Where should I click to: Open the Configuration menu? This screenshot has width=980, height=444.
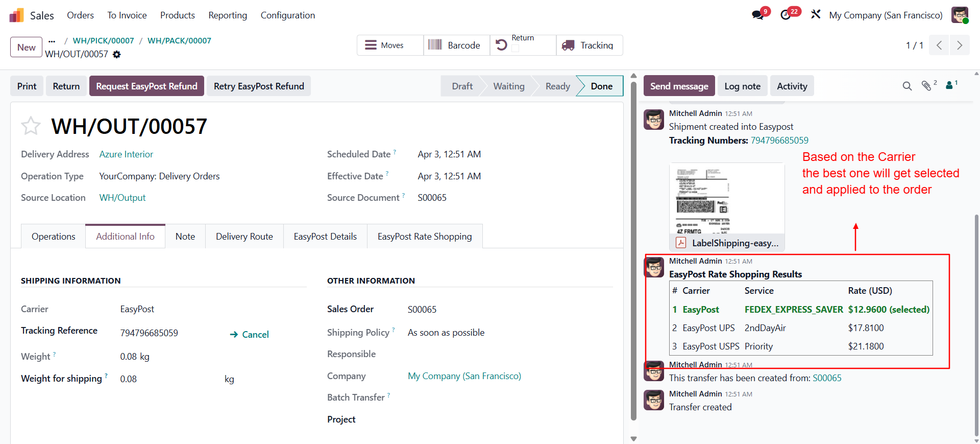[x=288, y=15]
